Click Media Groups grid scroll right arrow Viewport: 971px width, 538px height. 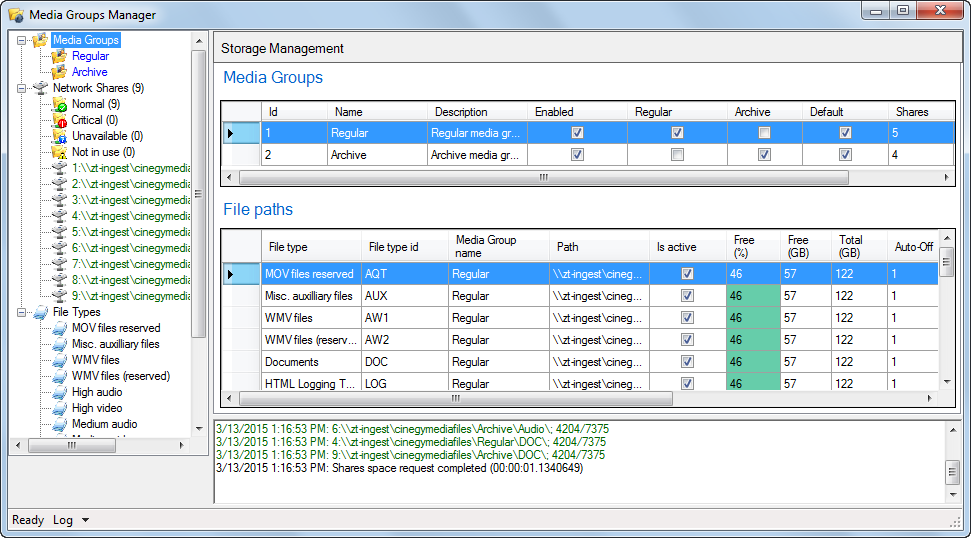coord(946,178)
